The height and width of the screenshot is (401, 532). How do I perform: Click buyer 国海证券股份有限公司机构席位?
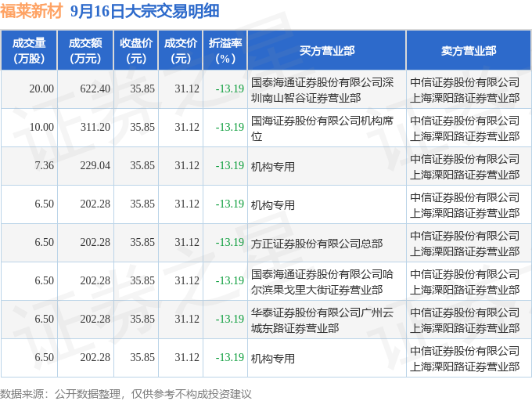point(322,128)
